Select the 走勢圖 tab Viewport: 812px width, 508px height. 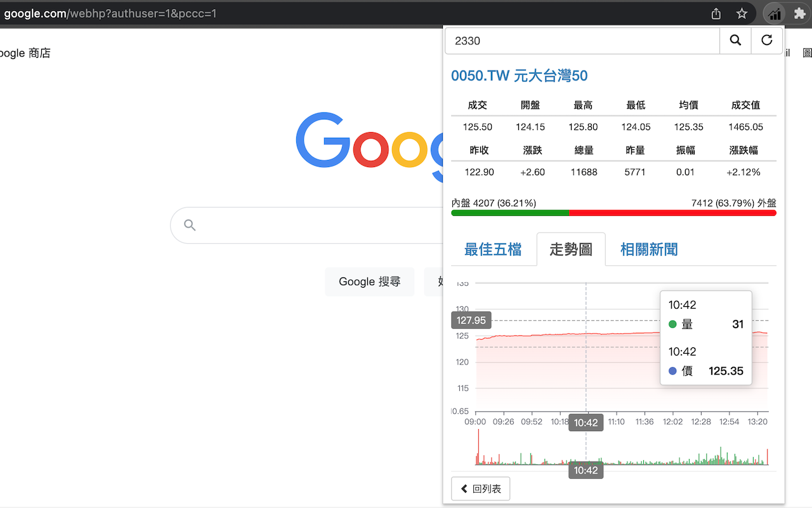tap(571, 250)
